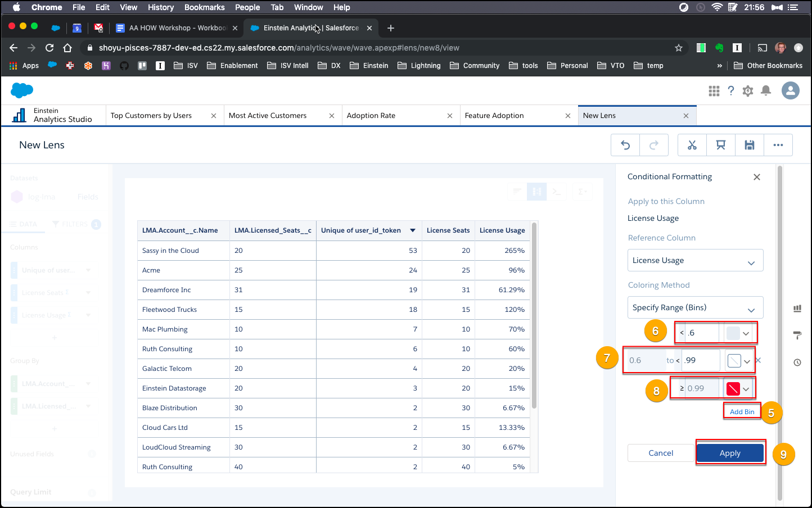Focus the .99 upper bound input field
812x508 pixels.
701,360
